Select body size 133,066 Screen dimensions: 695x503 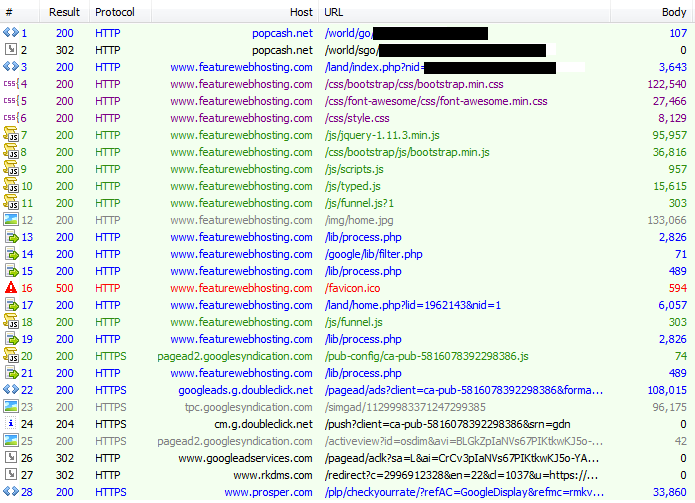(667, 220)
